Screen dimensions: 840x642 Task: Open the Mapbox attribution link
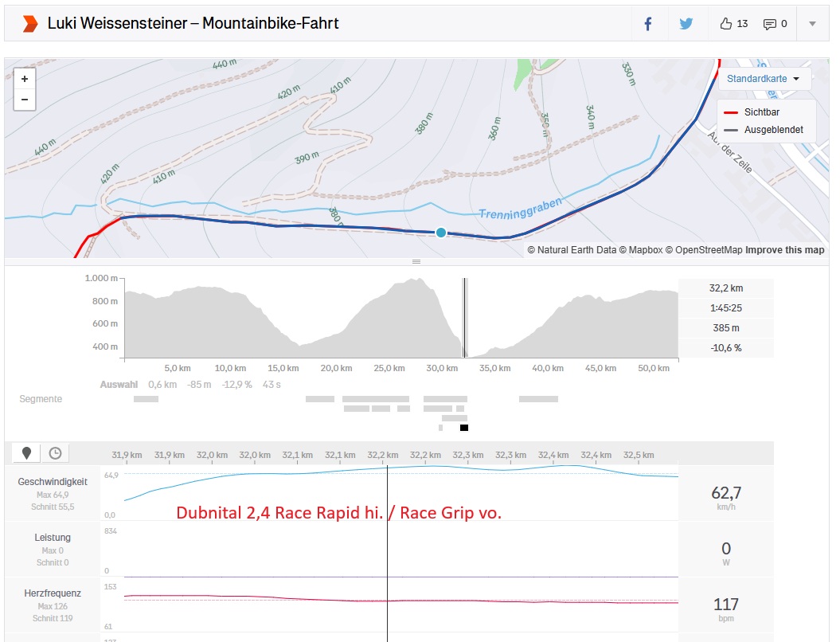coord(641,250)
